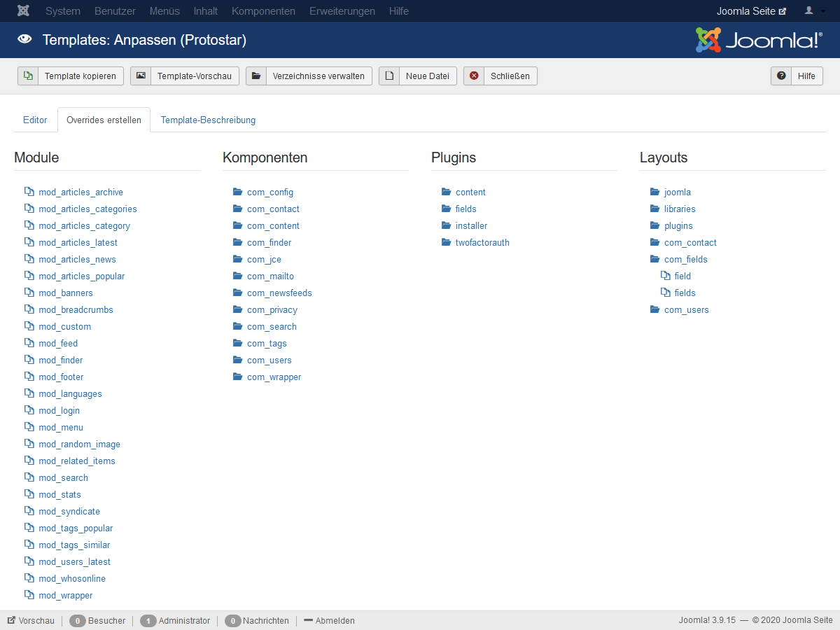
Task: Click the Joomla logo icon in top menu
Action: click(23, 11)
